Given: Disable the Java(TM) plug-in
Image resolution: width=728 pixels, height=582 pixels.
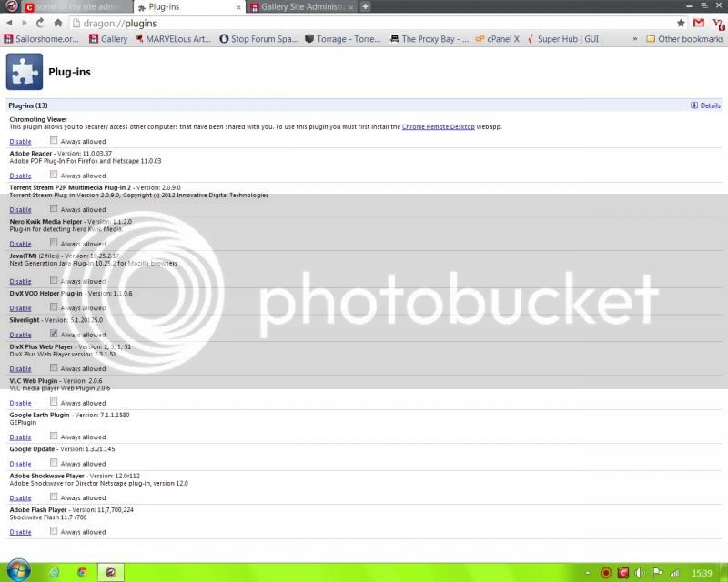Looking at the screenshot, I should (20, 281).
